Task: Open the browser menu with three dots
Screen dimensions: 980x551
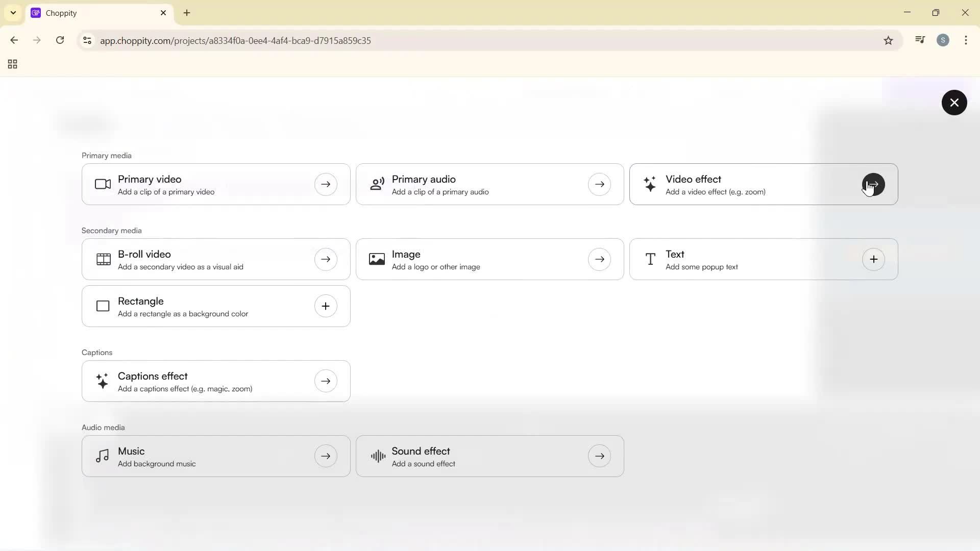Action: pyautogui.click(x=966, y=40)
